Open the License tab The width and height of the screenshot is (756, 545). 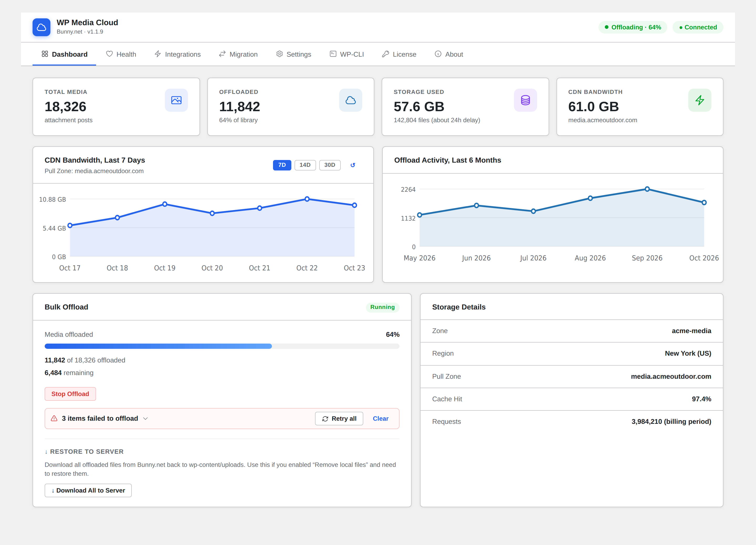(x=399, y=54)
